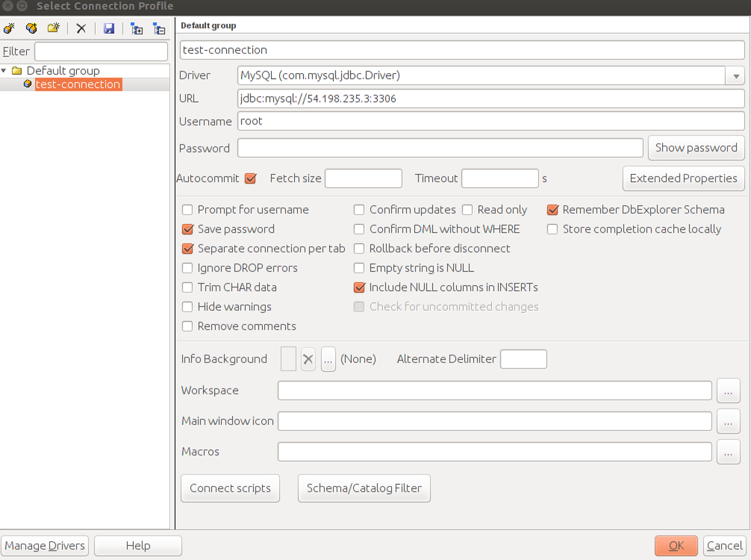Click inside the Password field
This screenshot has width=751, height=560.
click(438, 148)
